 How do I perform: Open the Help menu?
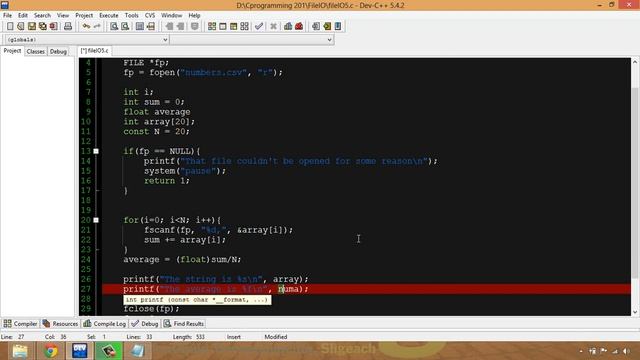coord(194,15)
